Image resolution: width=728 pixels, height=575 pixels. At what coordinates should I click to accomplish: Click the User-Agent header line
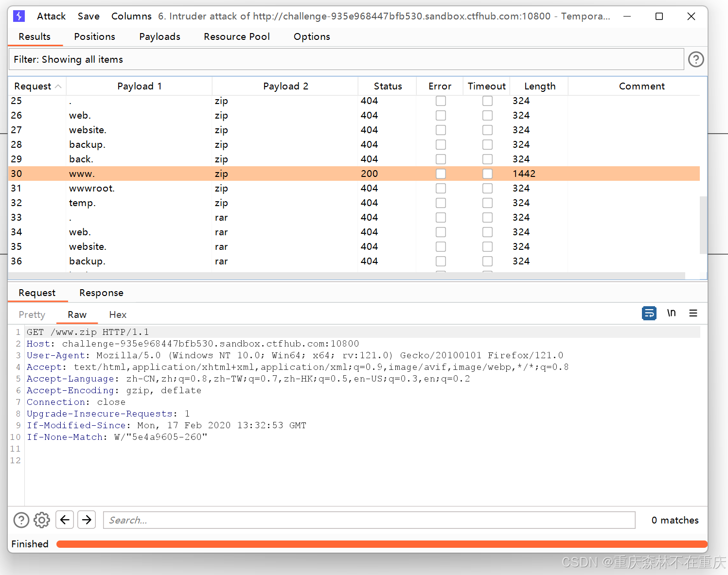pyautogui.click(x=295, y=355)
